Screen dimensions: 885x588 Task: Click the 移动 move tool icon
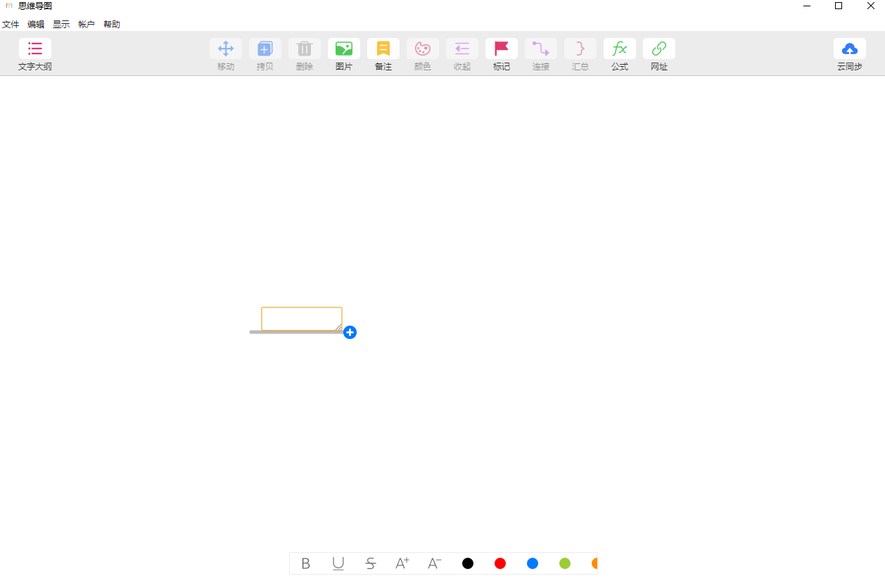tap(226, 49)
